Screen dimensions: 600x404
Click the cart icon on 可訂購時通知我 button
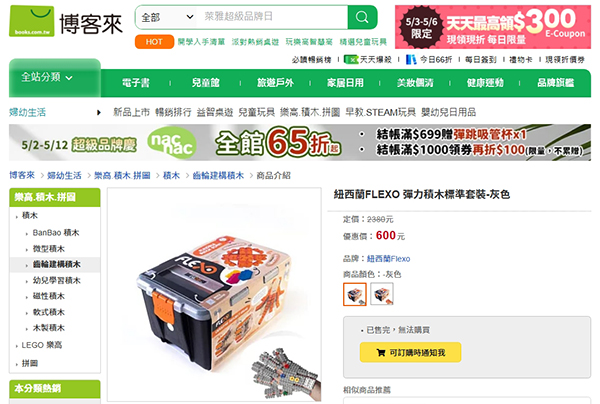pyautogui.click(x=381, y=352)
